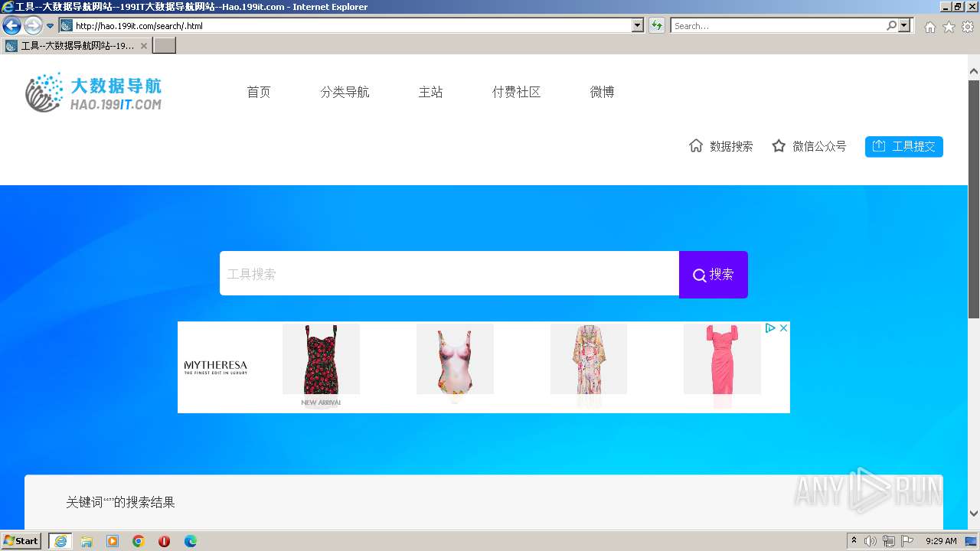Click the AdChoices triangle icon
This screenshot has width=980, height=551.
pyautogui.click(x=770, y=328)
